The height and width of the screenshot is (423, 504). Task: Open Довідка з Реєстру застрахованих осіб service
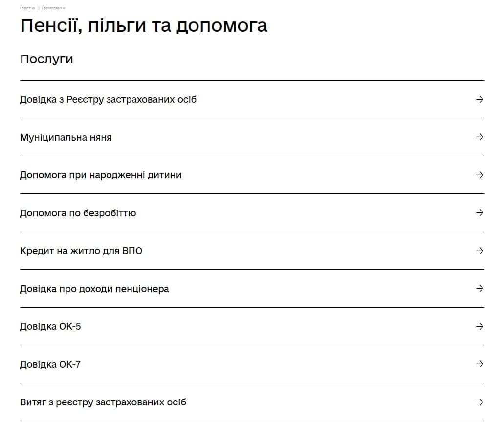tap(108, 100)
